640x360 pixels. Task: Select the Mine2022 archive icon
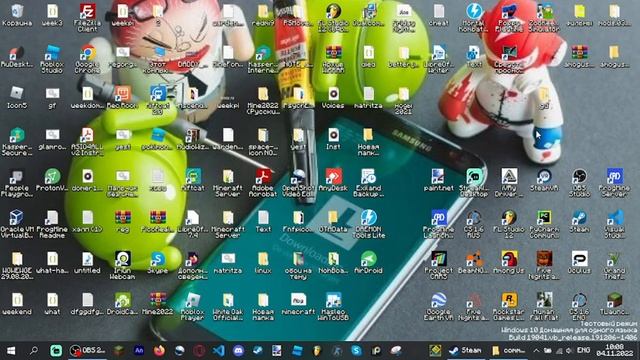(158, 304)
